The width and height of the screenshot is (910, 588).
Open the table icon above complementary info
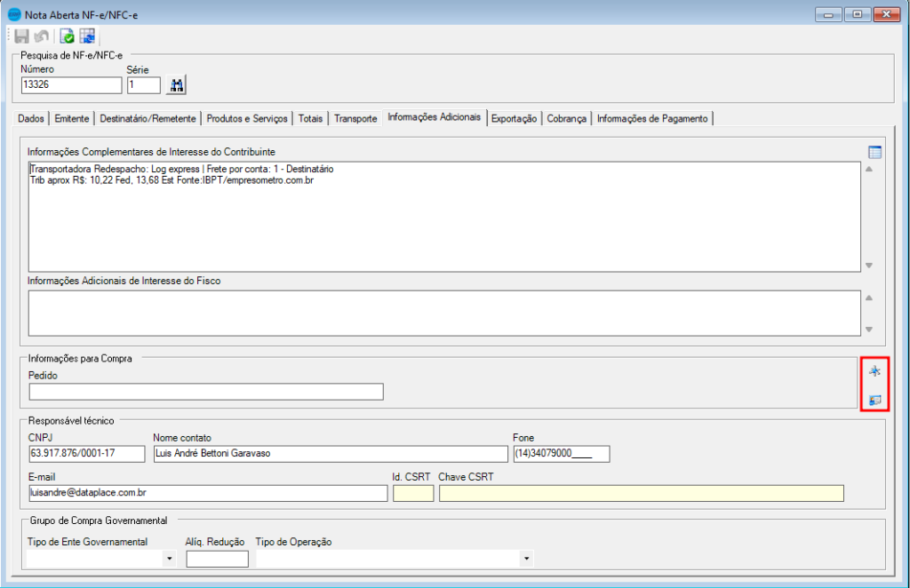point(874,152)
